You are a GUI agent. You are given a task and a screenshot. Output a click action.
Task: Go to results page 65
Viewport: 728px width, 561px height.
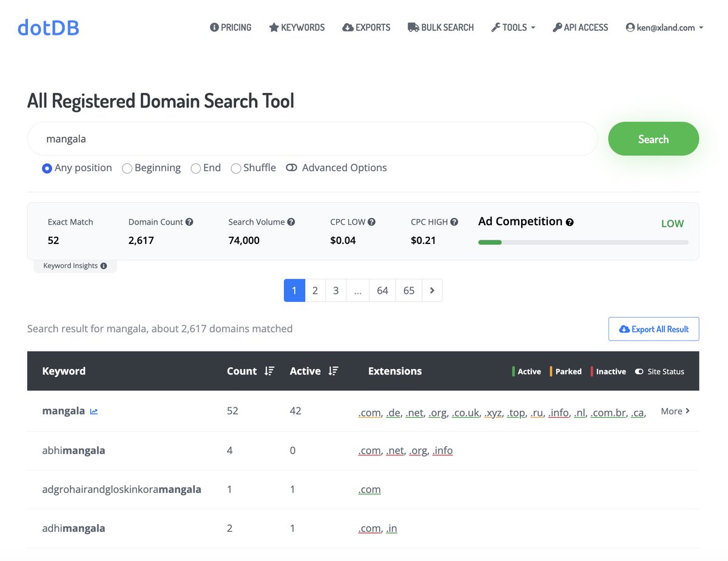tap(409, 291)
